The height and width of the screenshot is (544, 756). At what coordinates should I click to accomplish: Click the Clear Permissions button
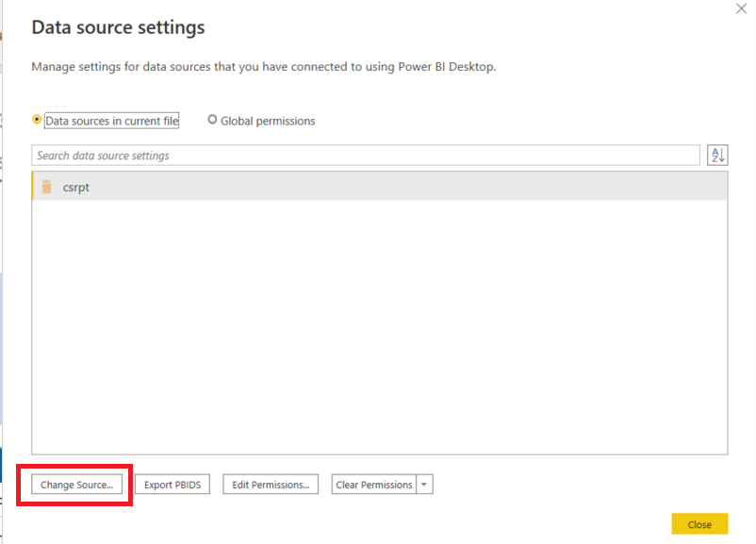tap(374, 485)
